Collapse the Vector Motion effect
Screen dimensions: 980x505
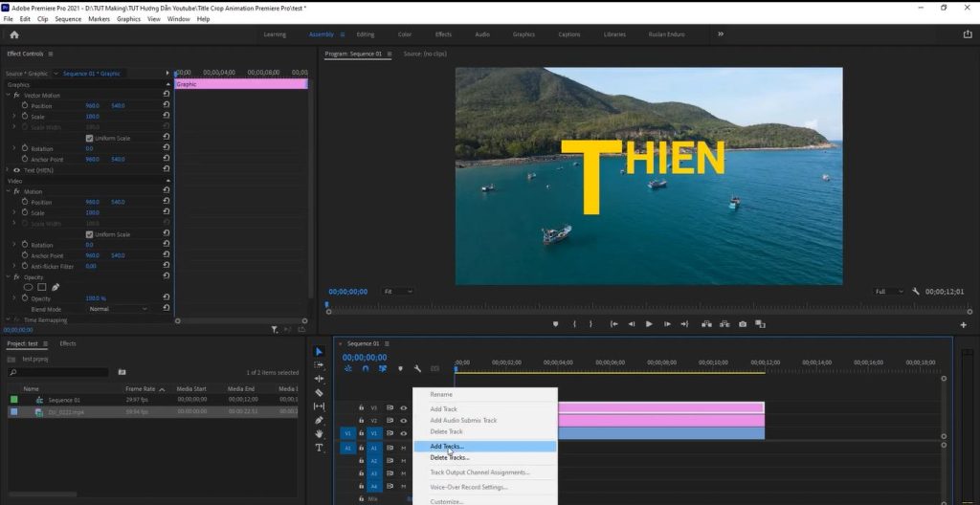[x=8, y=95]
